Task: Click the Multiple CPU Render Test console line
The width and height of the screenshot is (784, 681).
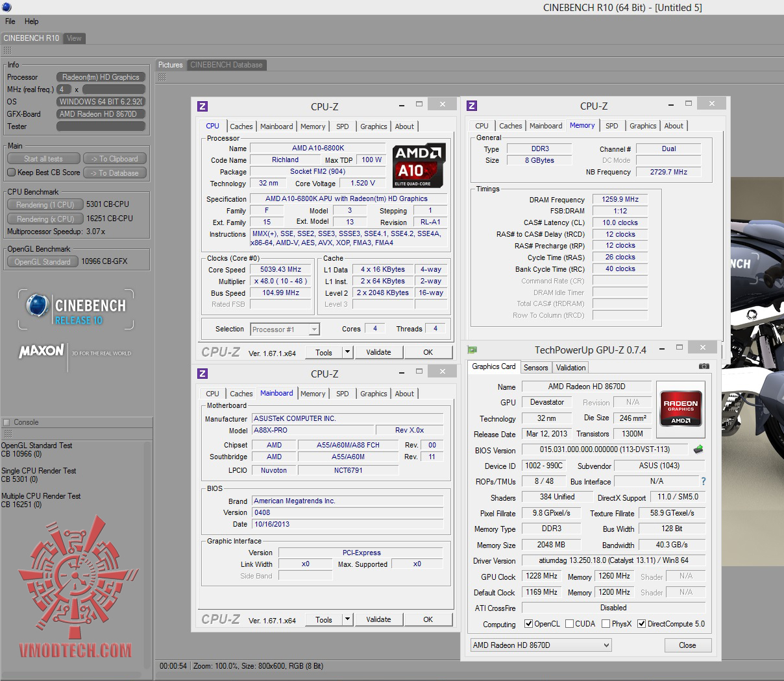Action: click(41, 496)
